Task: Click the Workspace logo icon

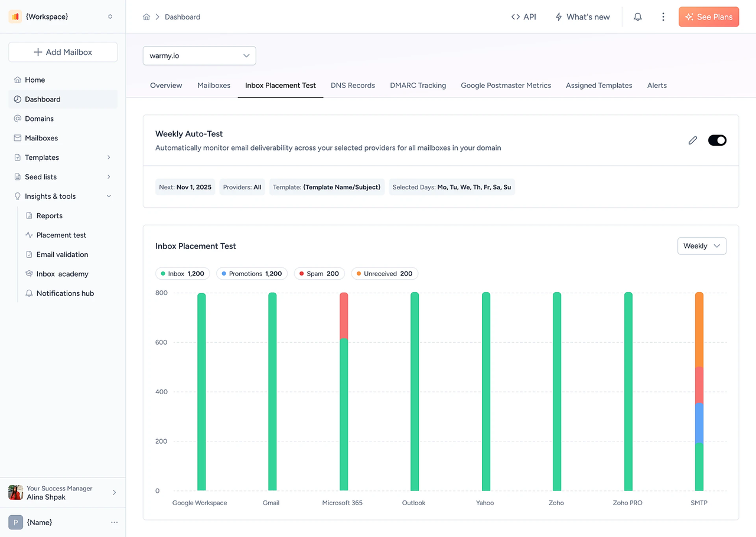Action: [15, 17]
